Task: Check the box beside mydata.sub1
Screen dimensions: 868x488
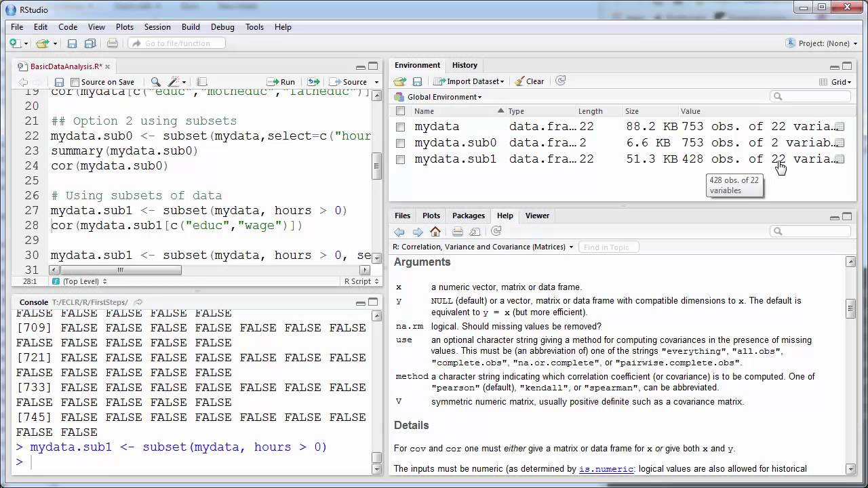Action: (x=400, y=159)
